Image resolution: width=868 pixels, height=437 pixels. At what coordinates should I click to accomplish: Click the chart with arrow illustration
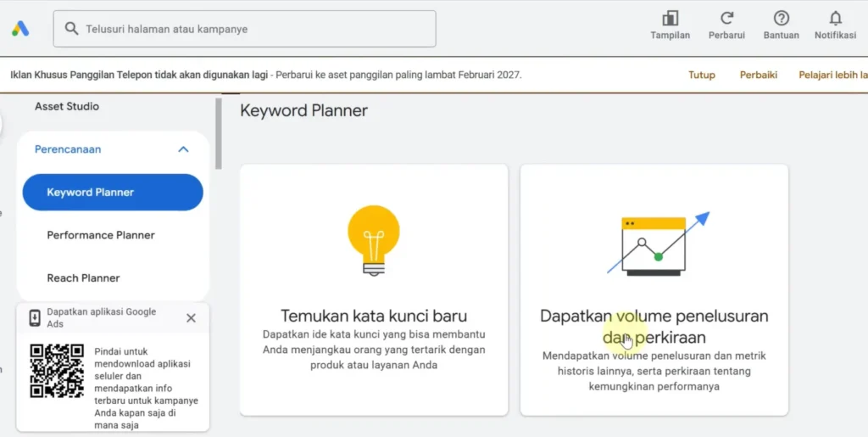[658, 244]
